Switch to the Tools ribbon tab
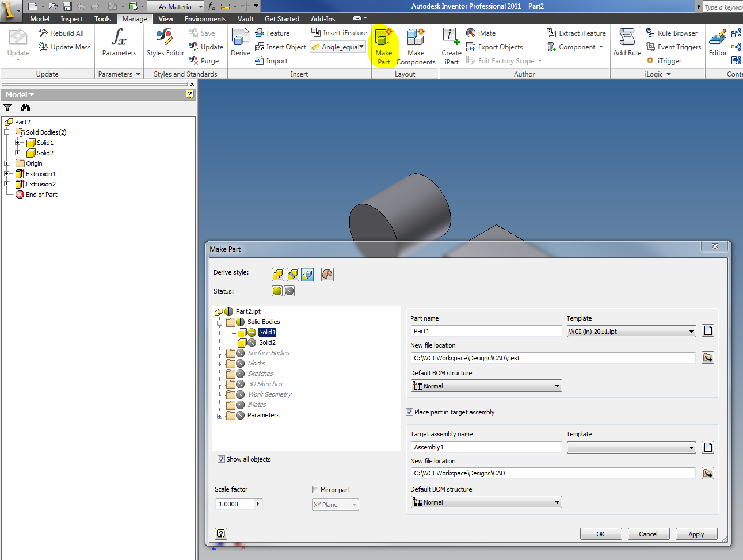 pos(102,19)
